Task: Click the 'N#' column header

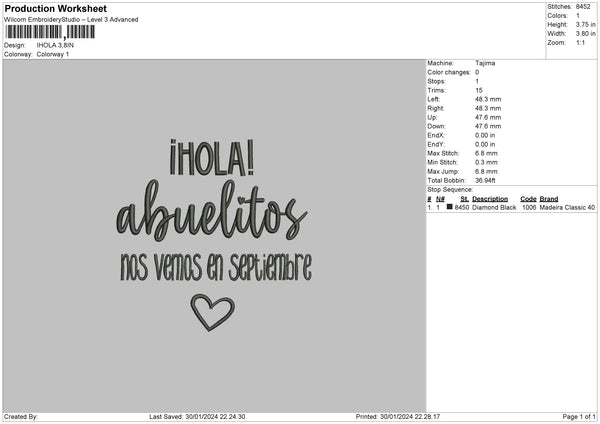Action: 440,199
